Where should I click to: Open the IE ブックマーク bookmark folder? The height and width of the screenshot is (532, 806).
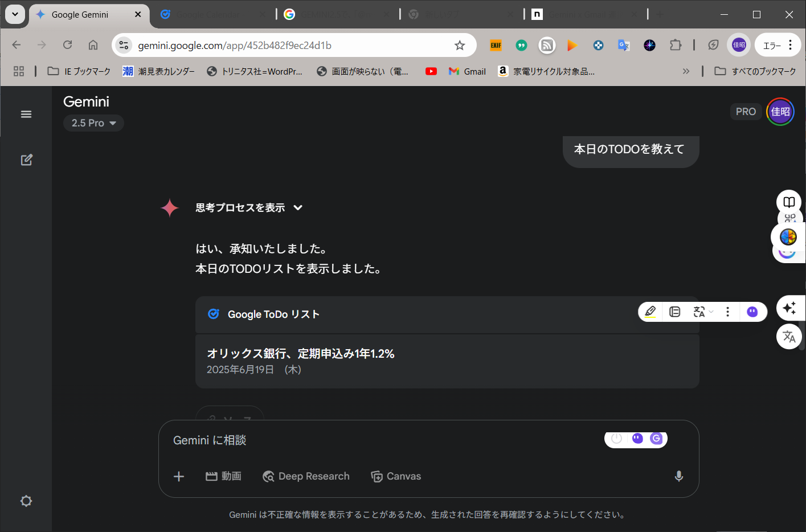pos(79,71)
